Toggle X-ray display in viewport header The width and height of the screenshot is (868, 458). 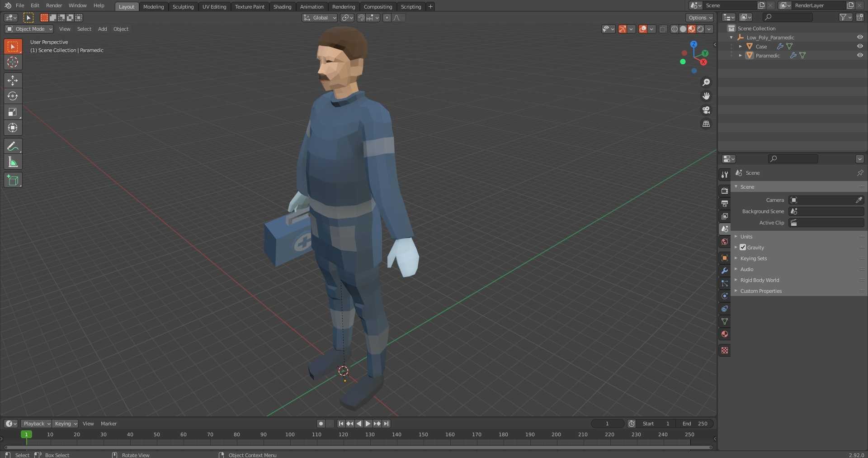(663, 29)
